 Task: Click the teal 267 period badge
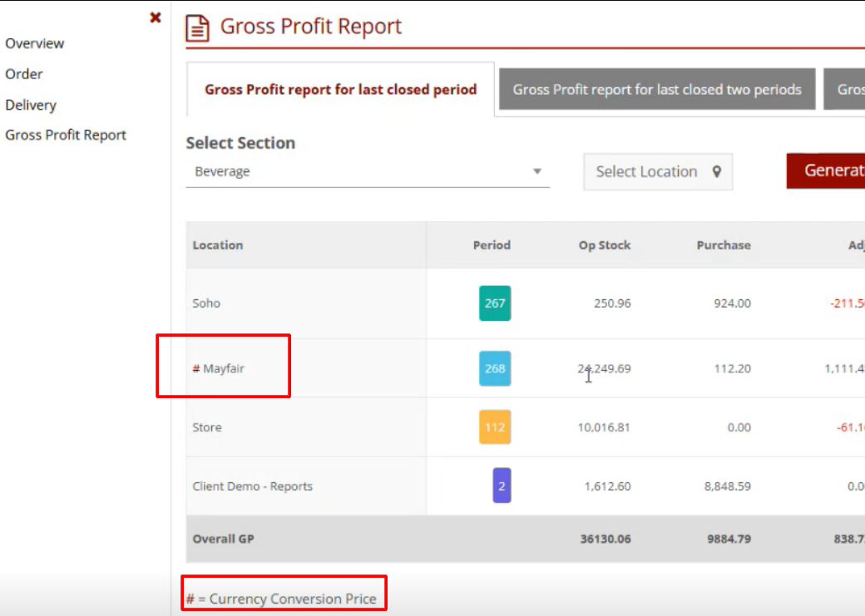tap(495, 303)
